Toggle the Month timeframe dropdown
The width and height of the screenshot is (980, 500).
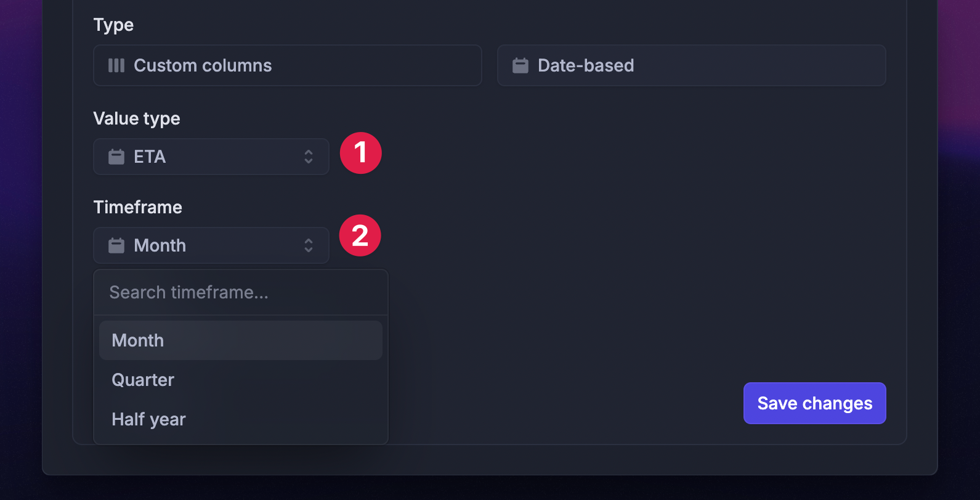coord(211,245)
